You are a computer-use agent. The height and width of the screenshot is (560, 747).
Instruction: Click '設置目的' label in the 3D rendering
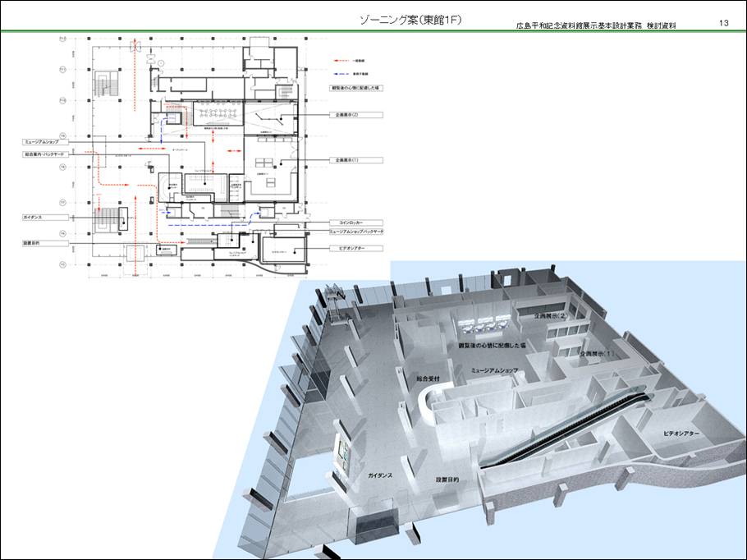447,480
